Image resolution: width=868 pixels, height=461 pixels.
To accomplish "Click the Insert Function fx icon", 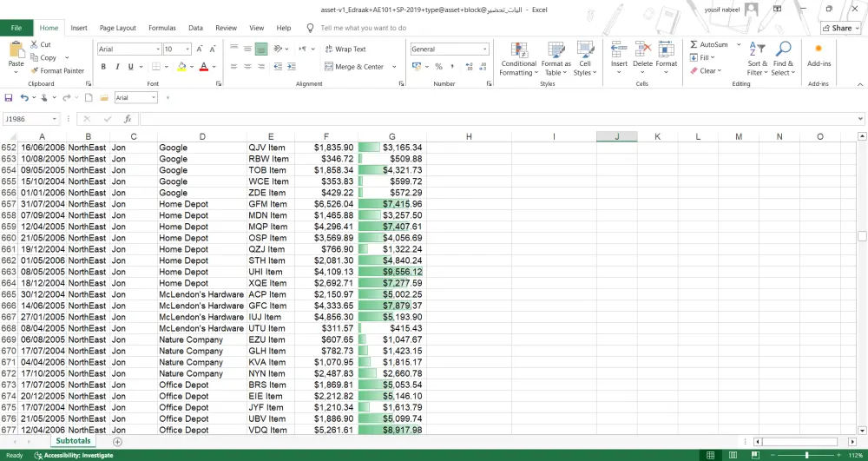I will [x=128, y=119].
